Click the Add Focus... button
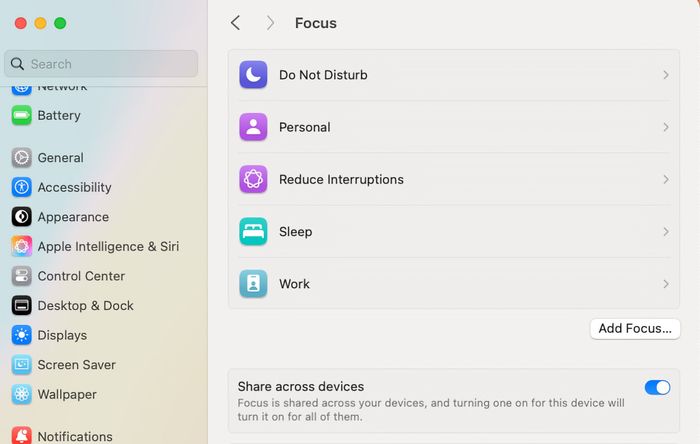 [635, 328]
